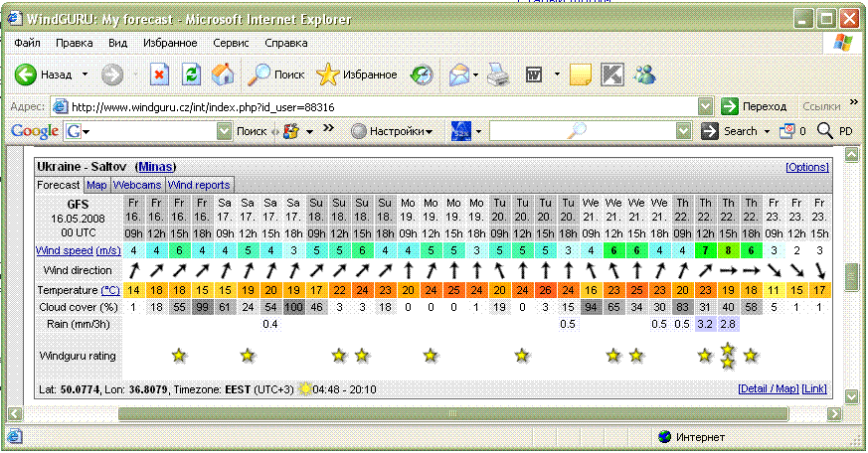Open the Google search box dropdown arrow
This screenshot has height=453, width=868.
click(x=225, y=131)
